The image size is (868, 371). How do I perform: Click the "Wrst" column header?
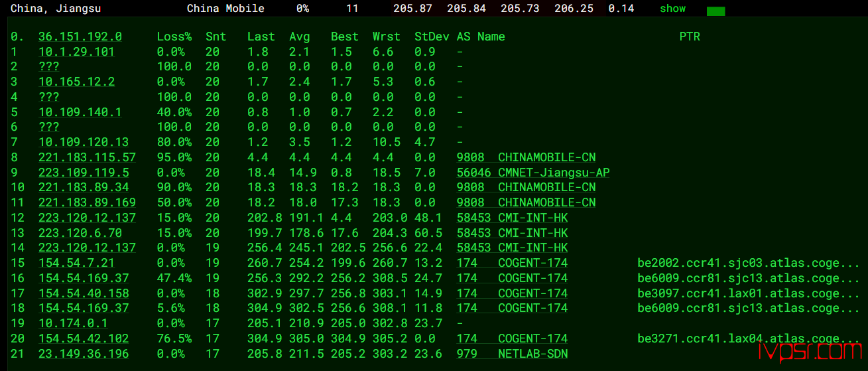coord(387,37)
